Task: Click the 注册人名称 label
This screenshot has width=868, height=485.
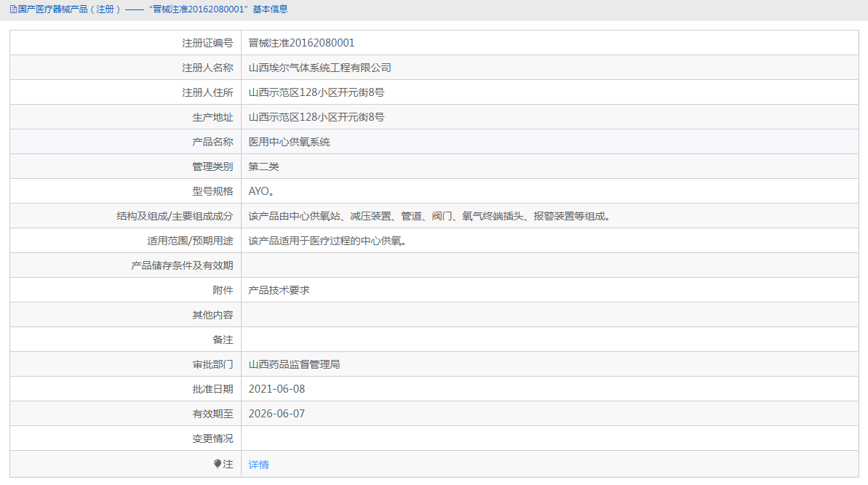Action: pos(207,68)
